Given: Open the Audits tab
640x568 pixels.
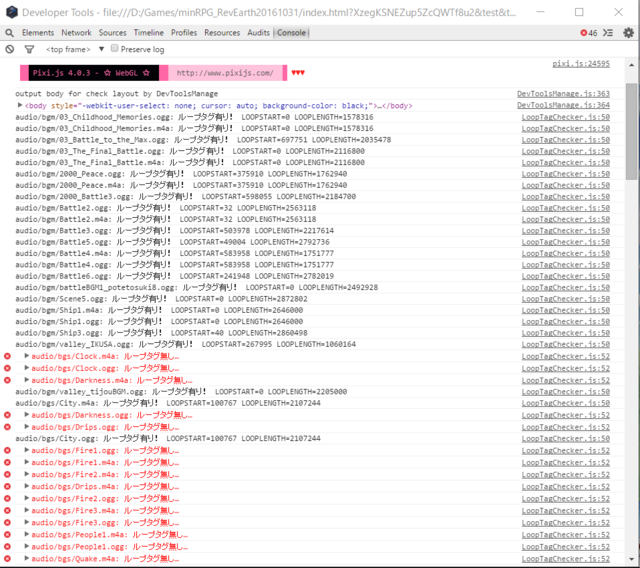Looking at the screenshot, I should pos(258,33).
